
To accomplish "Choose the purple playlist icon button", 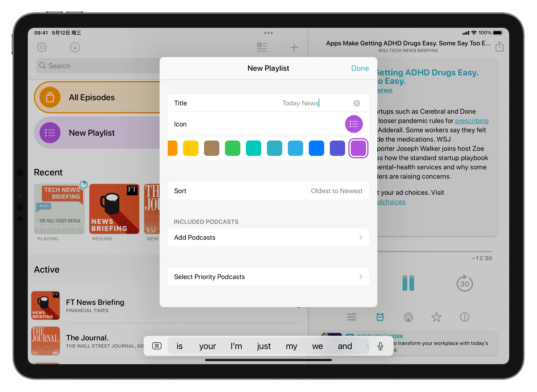I will [354, 124].
